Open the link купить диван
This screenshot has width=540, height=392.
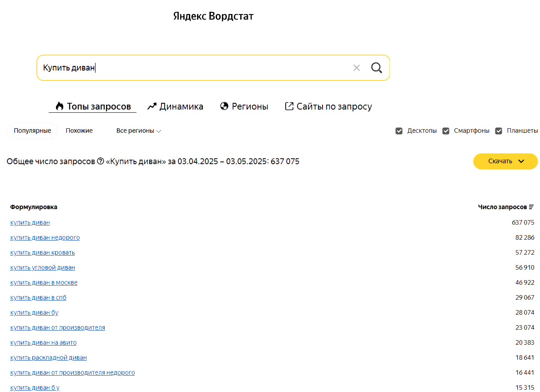[x=30, y=223]
